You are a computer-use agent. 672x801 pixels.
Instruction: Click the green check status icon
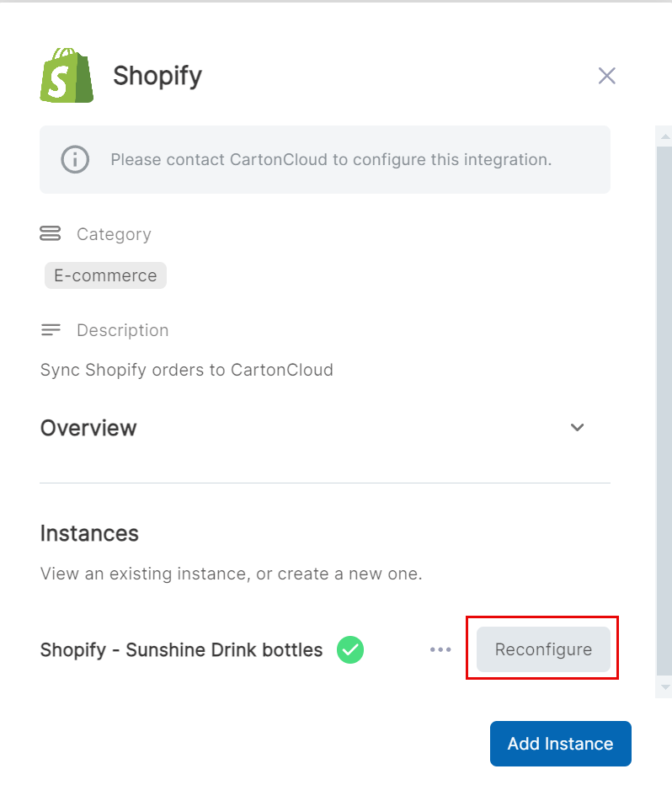[x=350, y=649]
